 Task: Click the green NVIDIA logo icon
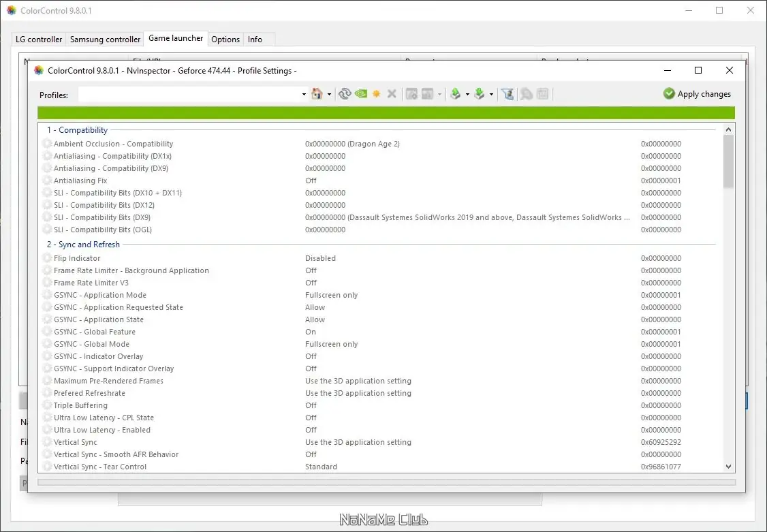coord(361,94)
